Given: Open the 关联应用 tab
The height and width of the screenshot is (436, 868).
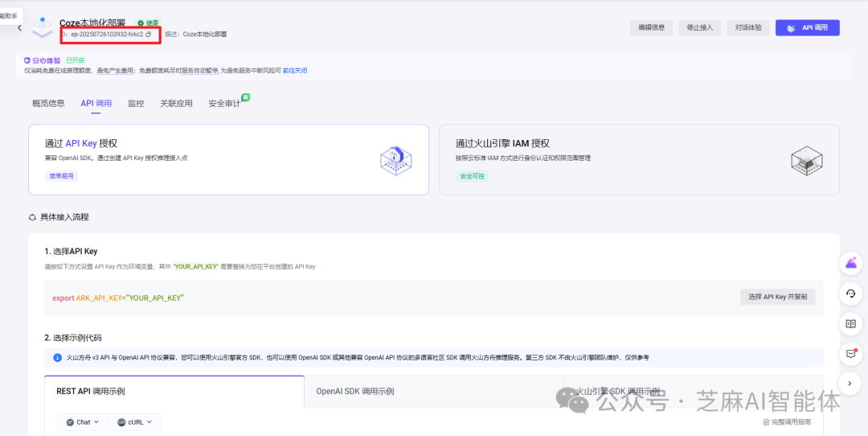Looking at the screenshot, I should (176, 104).
